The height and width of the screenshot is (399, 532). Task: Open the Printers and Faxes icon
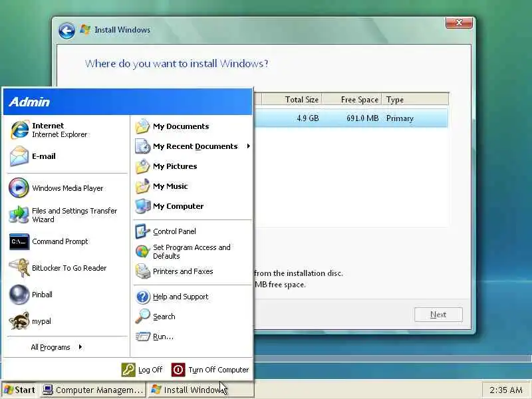pos(142,271)
